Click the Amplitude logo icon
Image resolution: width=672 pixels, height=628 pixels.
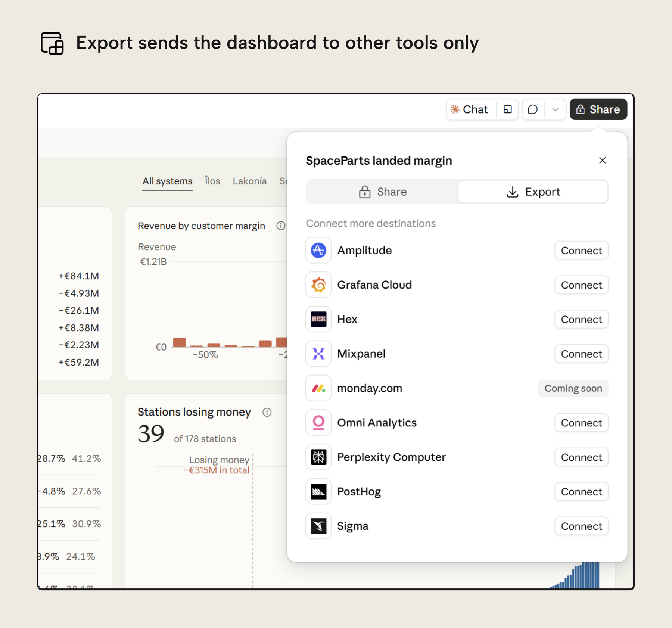318,250
